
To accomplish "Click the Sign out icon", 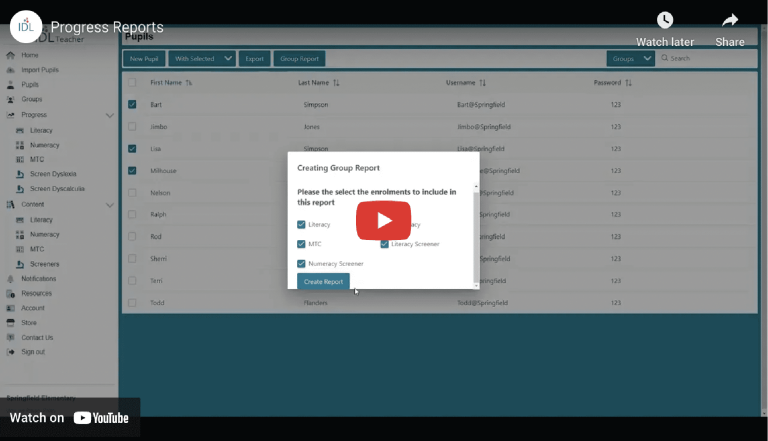I will [x=10, y=352].
